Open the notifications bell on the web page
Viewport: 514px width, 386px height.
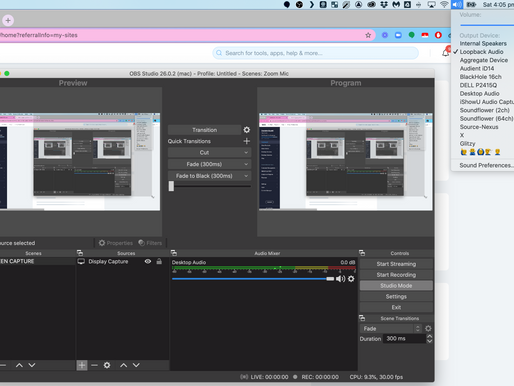[x=445, y=53]
